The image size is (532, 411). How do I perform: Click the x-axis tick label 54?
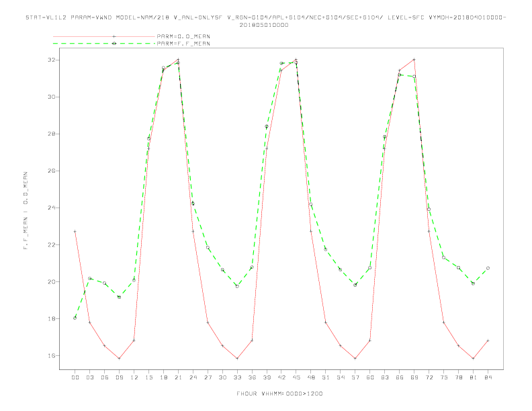coord(341,377)
